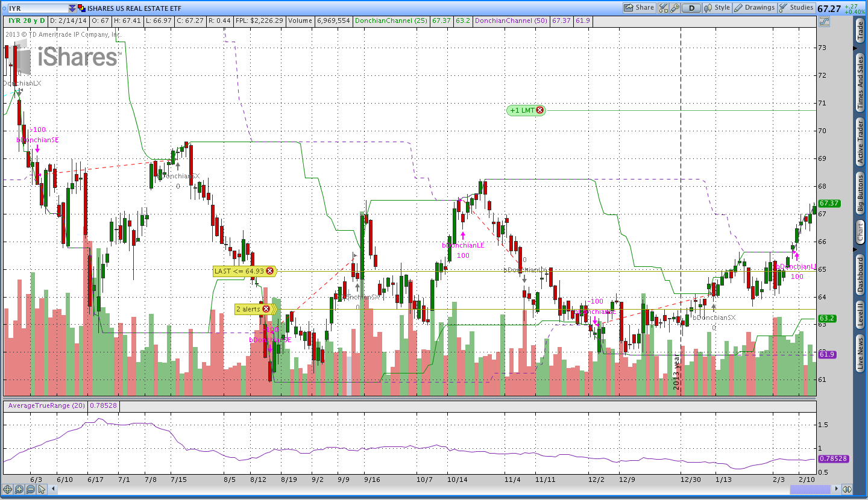Screen dimensions: 868x500
Task: Click the AverageTrueRange (20) study label
Action: [47, 406]
